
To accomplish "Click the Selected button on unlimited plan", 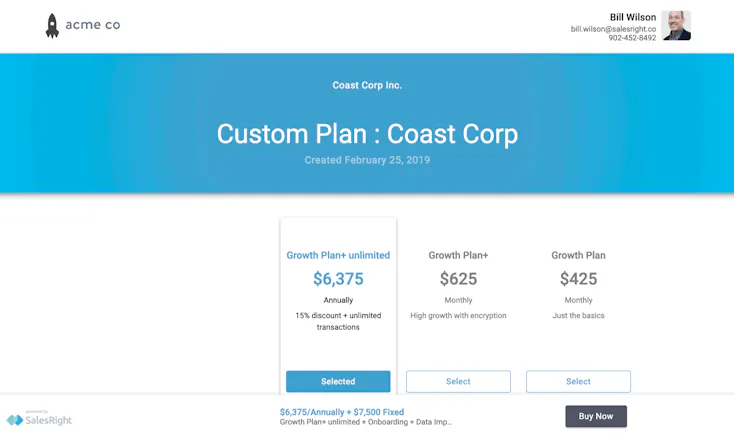I will tap(338, 381).
